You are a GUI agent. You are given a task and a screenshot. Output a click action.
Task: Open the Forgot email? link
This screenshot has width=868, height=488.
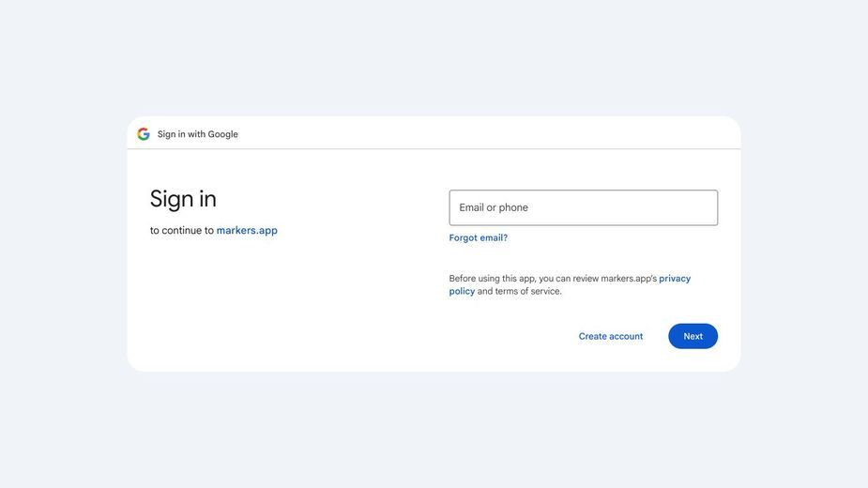click(x=479, y=237)
